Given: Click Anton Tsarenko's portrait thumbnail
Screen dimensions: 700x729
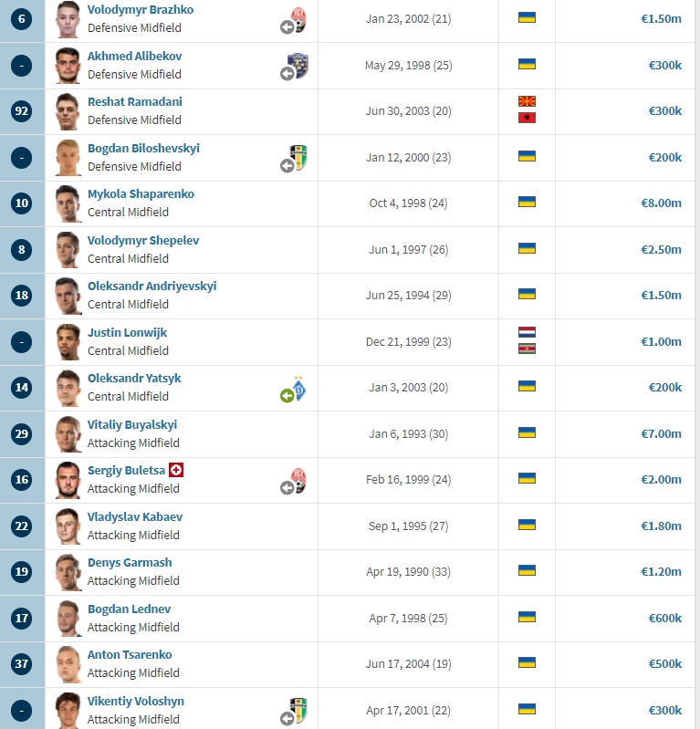Looking at the screenshot, I should pyautogui.click(x=68, y=664).
